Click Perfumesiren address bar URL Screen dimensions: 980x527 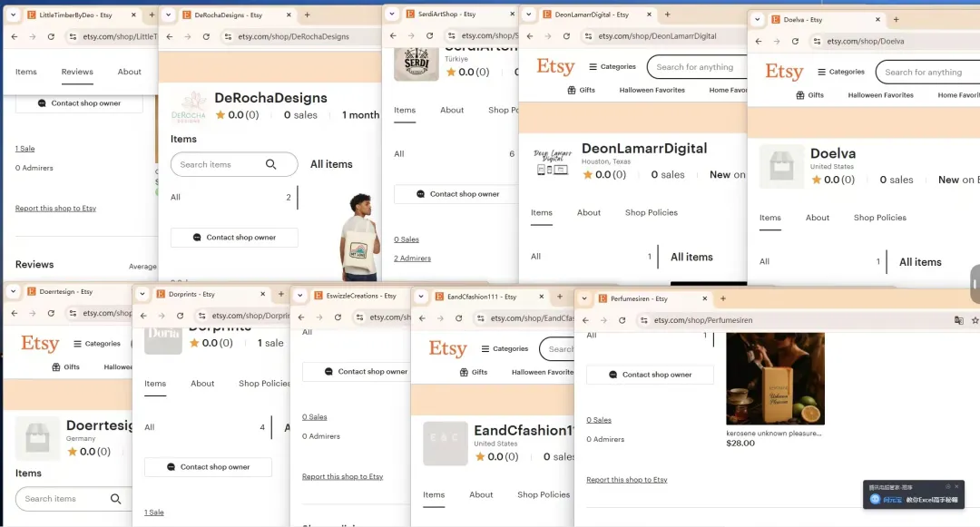click(703, 320)
